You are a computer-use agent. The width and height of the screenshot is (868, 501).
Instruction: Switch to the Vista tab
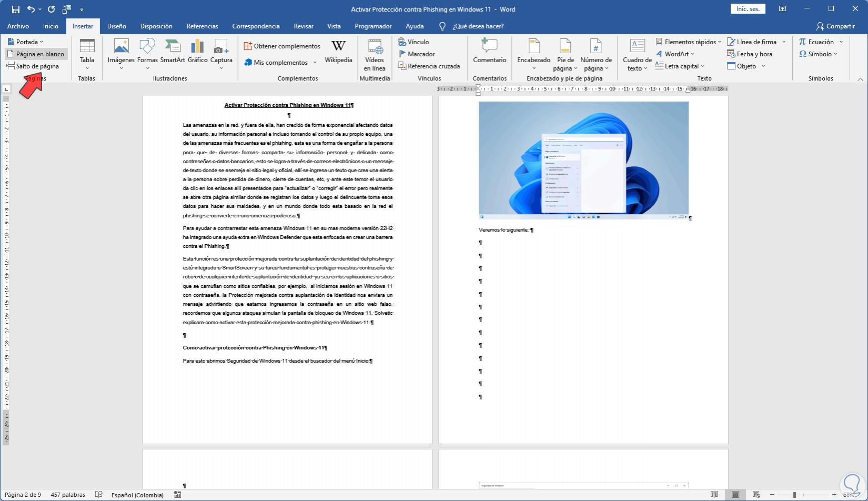coord(334,26)
